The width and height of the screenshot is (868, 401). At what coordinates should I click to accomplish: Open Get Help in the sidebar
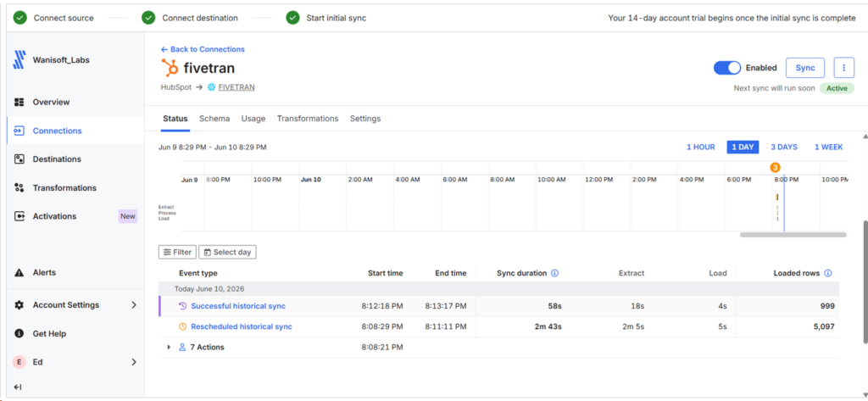coord(49,333)
